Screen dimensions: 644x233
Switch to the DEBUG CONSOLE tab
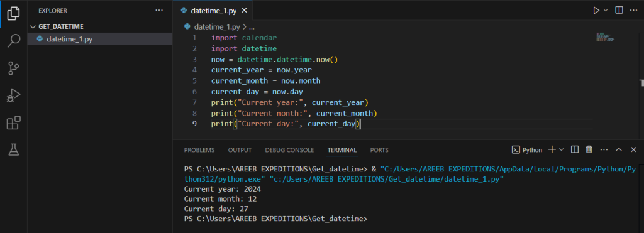pyautogui.click(x=289, y=150)
